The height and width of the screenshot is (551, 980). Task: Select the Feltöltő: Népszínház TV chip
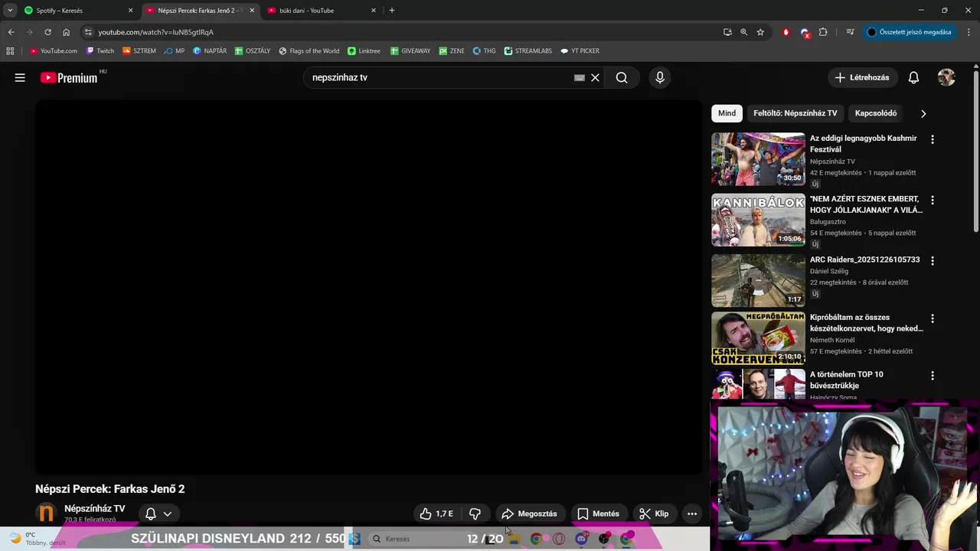click(795, 113)
